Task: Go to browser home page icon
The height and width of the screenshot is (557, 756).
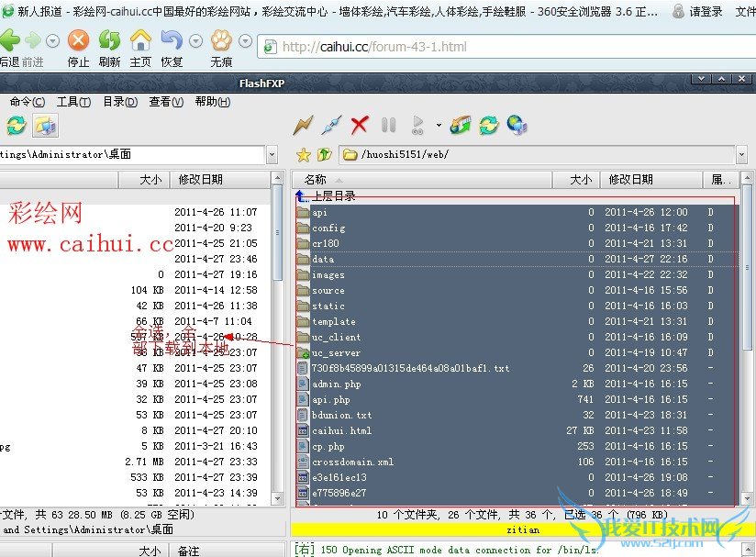Action: [x=140, y=40]
